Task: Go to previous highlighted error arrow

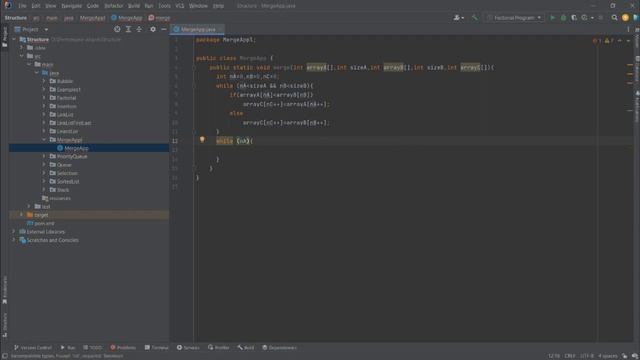Action: (x=620, y=40)
